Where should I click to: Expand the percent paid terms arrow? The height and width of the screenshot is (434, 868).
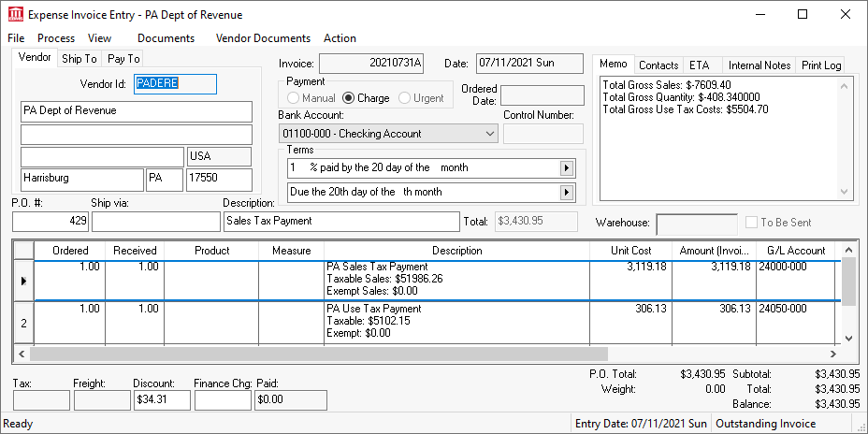pos(566,168)
